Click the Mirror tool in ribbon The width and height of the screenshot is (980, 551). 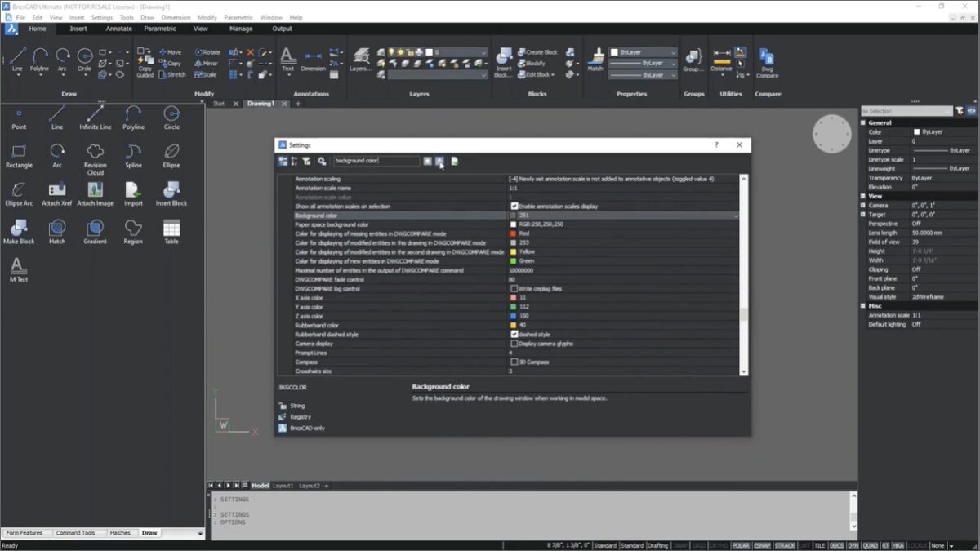pos(207,63)
